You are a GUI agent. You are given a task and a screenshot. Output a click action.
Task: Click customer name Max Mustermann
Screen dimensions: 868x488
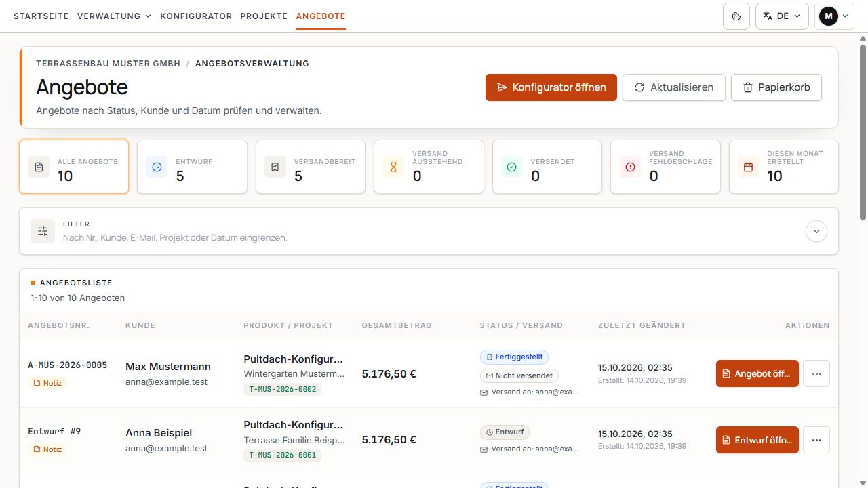pos(168,367)
